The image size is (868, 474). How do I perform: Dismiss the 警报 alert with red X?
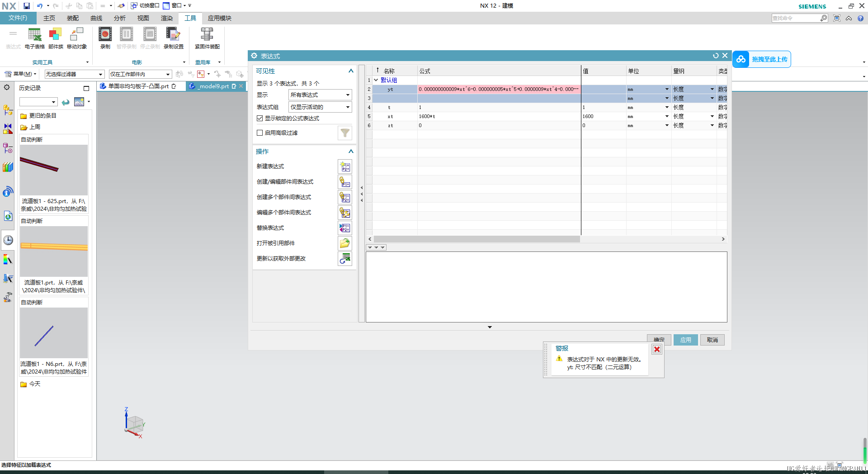(x=657, y=349)
